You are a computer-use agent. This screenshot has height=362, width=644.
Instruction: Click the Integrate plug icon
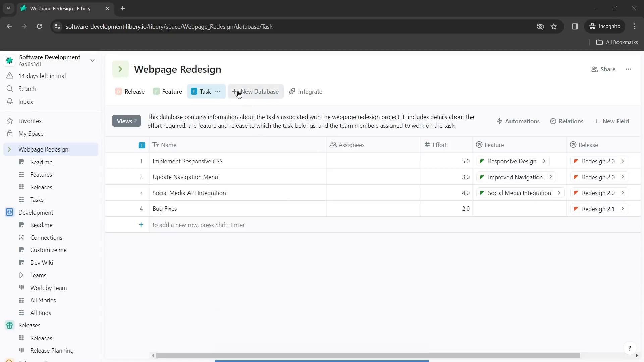[292, 91]
